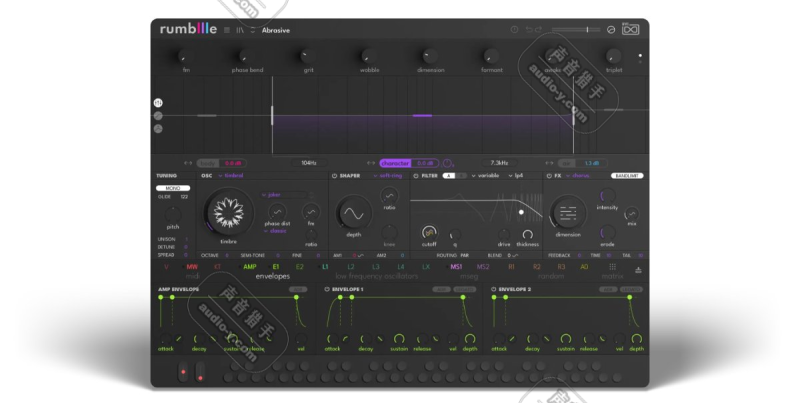Select filter A button
The image size is (800, 403).
click(448, 175)
